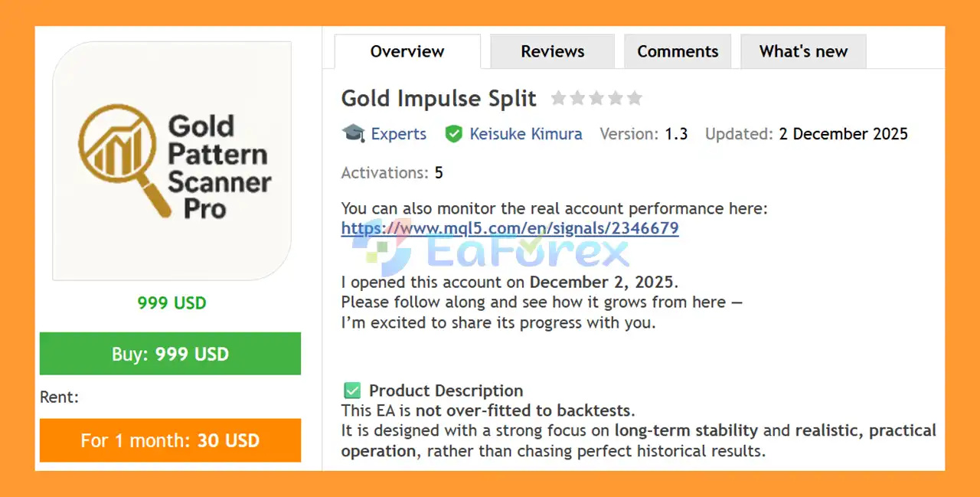
Task: Switch to the Overview tab
Action: (x=407, y=51)
